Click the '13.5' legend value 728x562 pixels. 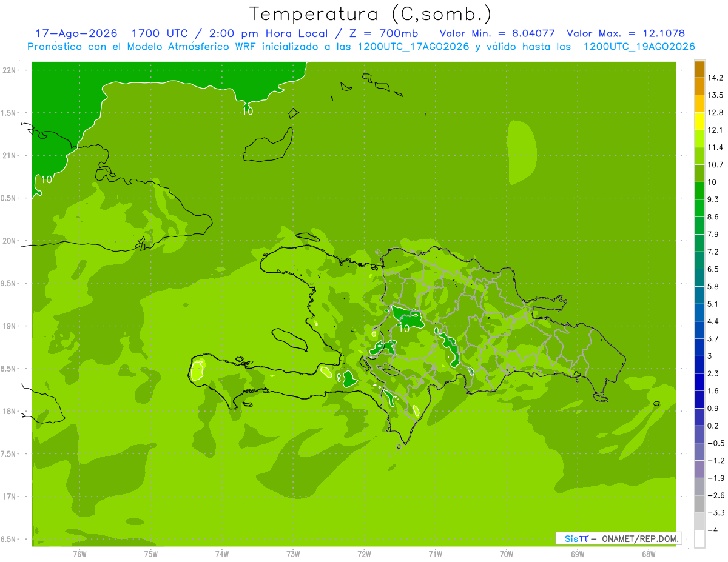(715, 95)
